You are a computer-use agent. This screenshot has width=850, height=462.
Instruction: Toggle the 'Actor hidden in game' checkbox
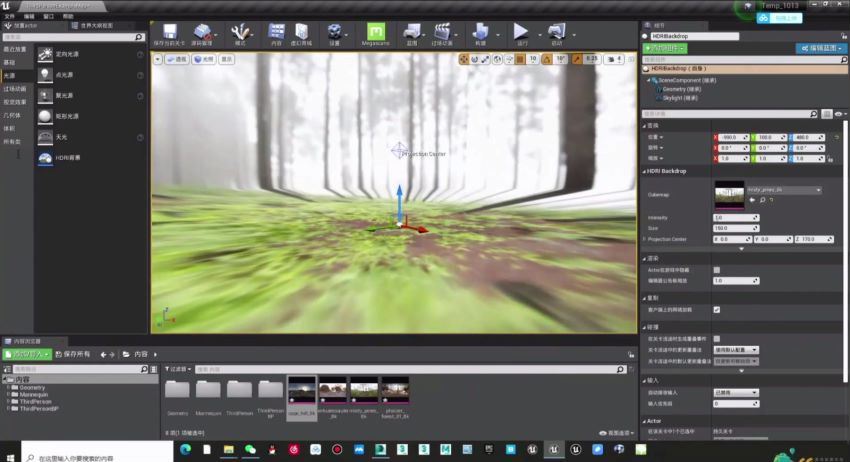[x=716, y=270]
